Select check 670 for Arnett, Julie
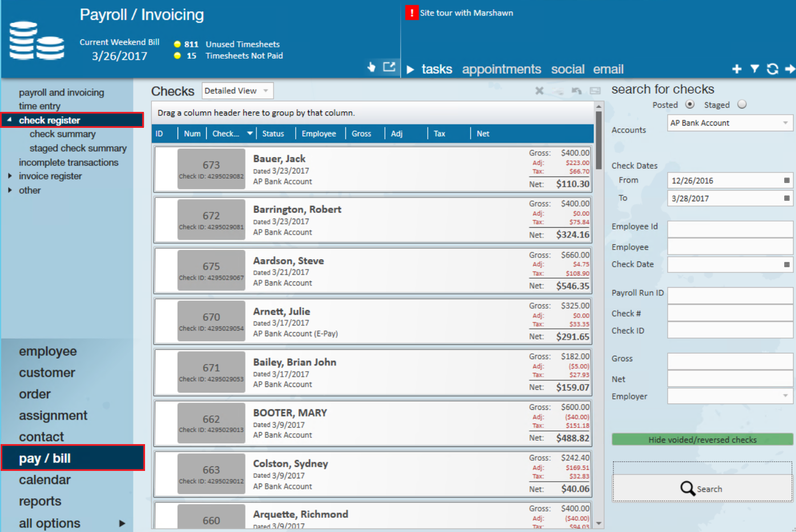Image resolution: width=796 pixels, height=532 pixels. click(372, 321)
